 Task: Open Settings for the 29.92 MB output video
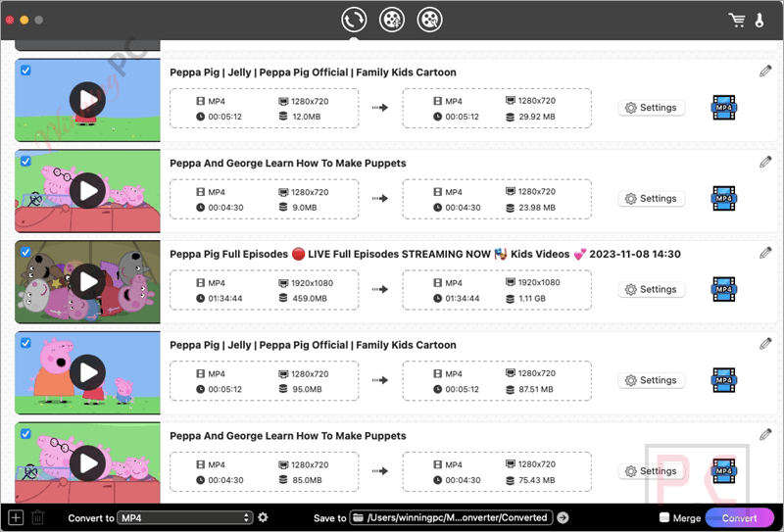652,108
